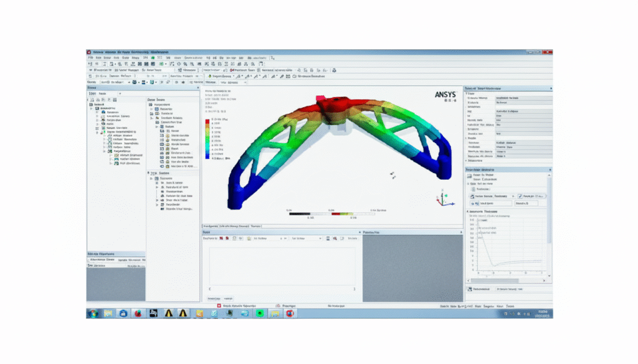Open the Windows Start menu
638x364 pixels.
click(x=92, y=313)
